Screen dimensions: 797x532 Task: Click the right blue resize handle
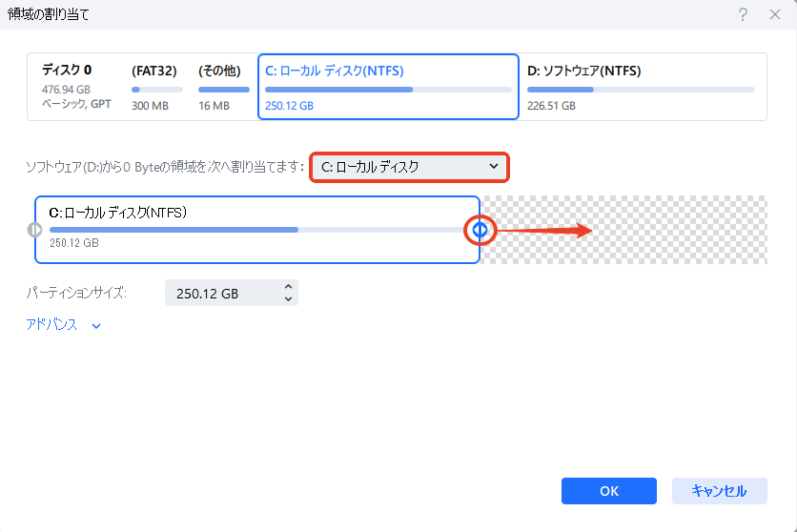click(x=480, y=230)
